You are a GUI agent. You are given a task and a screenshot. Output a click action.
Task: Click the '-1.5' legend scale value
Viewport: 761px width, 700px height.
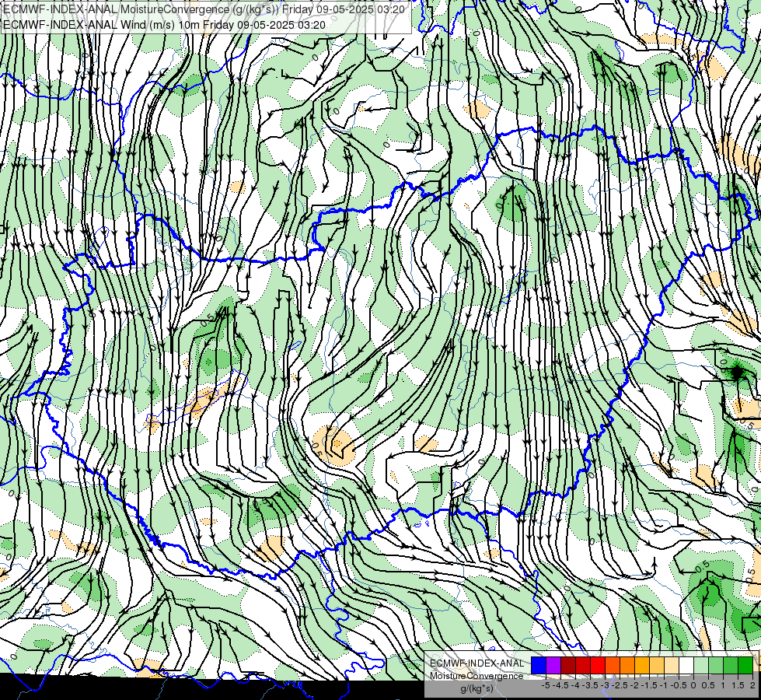coord(649,685)
